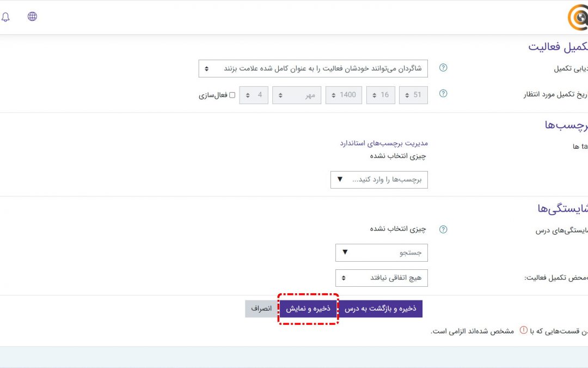The width and height of the screenshot is (588, 368).
Task: Open the هیچ اتفاقی نیافتد dropdown
Action: click(381, 278)
